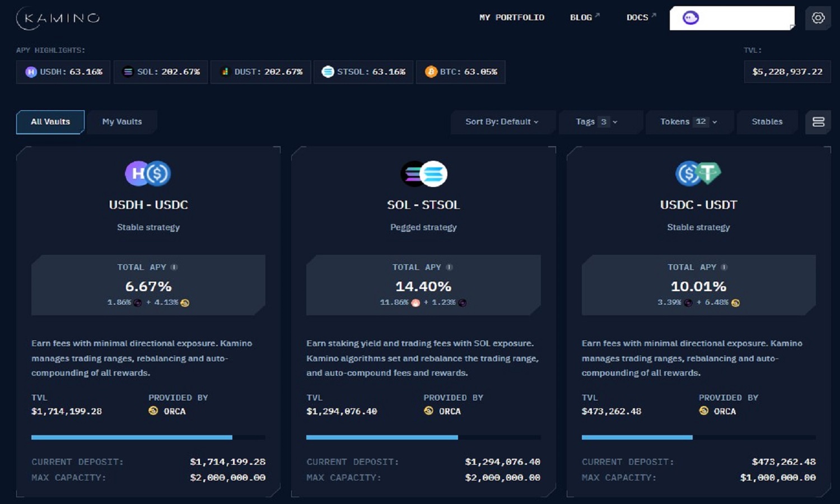
Task: Click the DUST: 202.67% highlight chip
Action: point(261,72)
